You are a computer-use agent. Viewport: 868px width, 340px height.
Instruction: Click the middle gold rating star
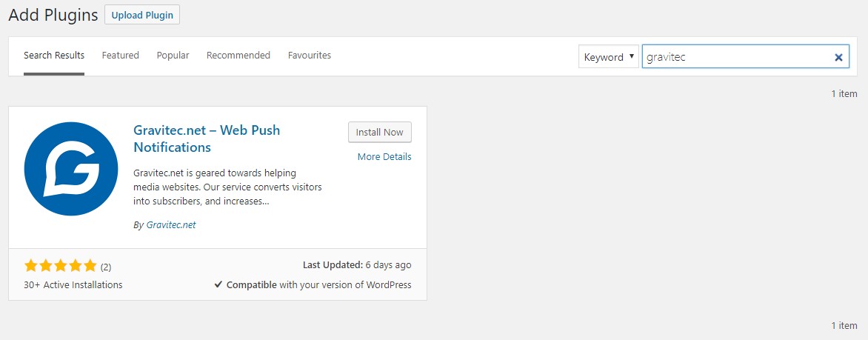pos(60,266)
